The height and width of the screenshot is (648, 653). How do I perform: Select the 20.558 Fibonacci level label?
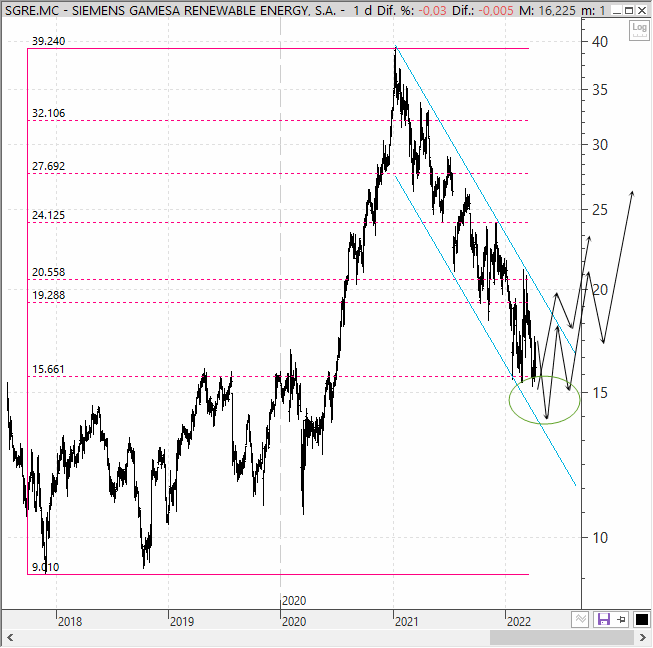(49, 272)
